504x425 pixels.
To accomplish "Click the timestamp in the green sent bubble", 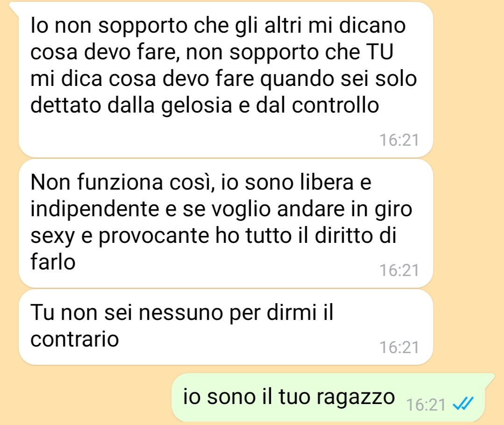I will pyautogui.click(x=426, y=405).
